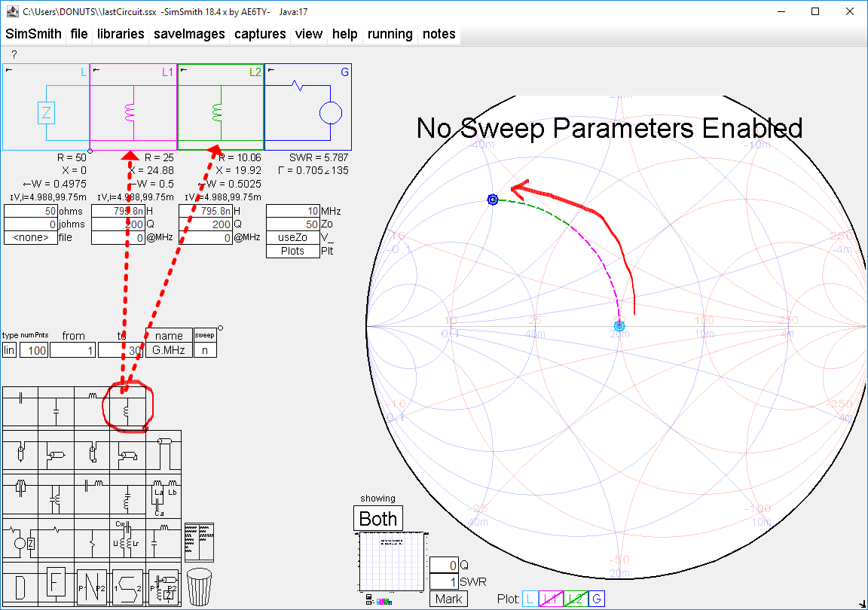Select the L load block in schematic
The width and height of the screenshot is (868, 610).
click(x=46, y=107)
